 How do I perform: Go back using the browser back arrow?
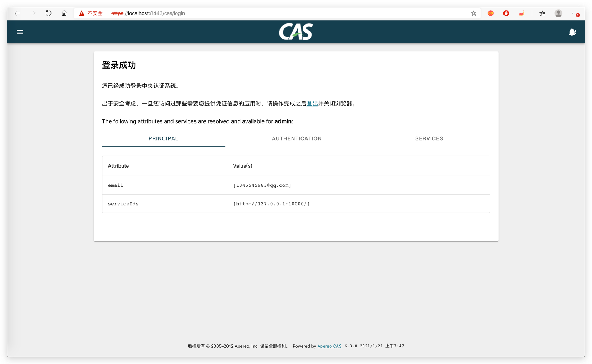(x=17, y=13)
